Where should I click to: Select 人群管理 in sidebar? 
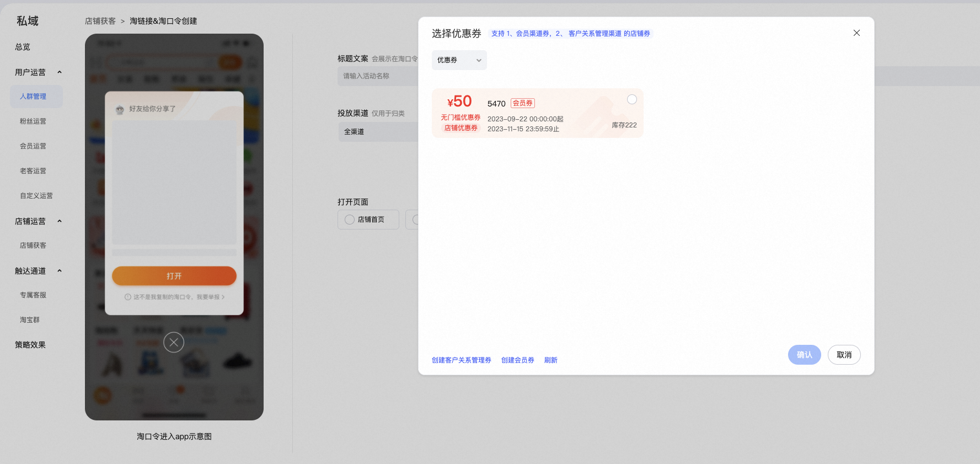pyautogui.click(x=36, y=97)
